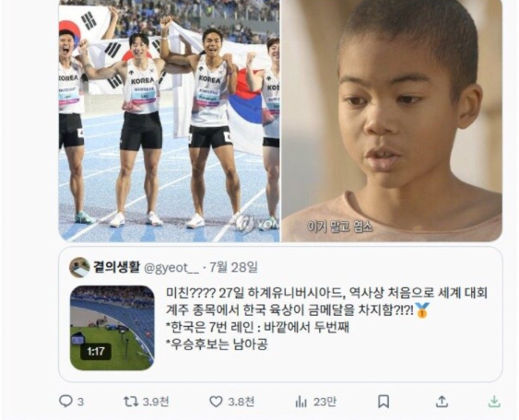Click the 결의생활 display name
Viewport: 519px width, 420px height.
[117, 267]
